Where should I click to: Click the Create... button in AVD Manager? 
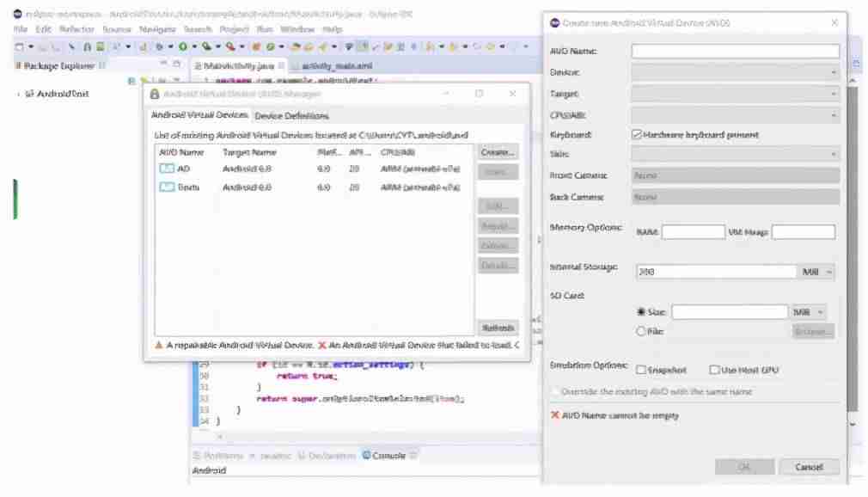[x=497, y=152]
